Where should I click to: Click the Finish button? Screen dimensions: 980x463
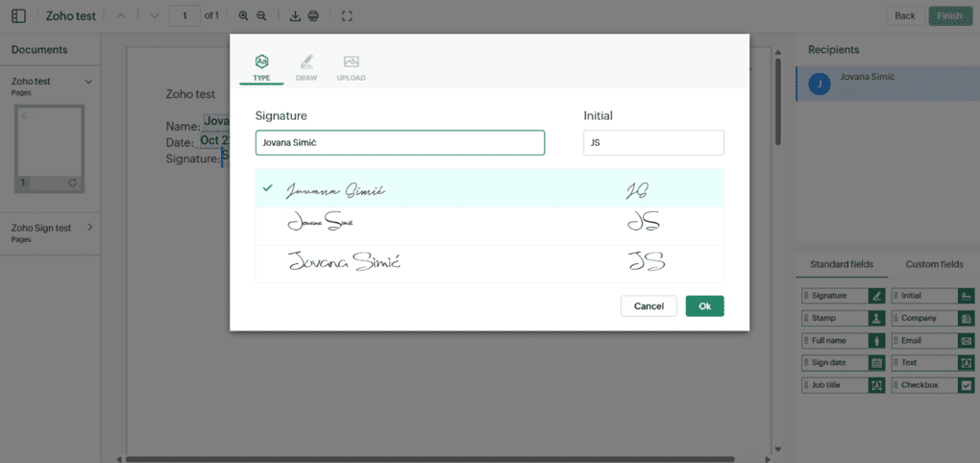tap(949, 15)
